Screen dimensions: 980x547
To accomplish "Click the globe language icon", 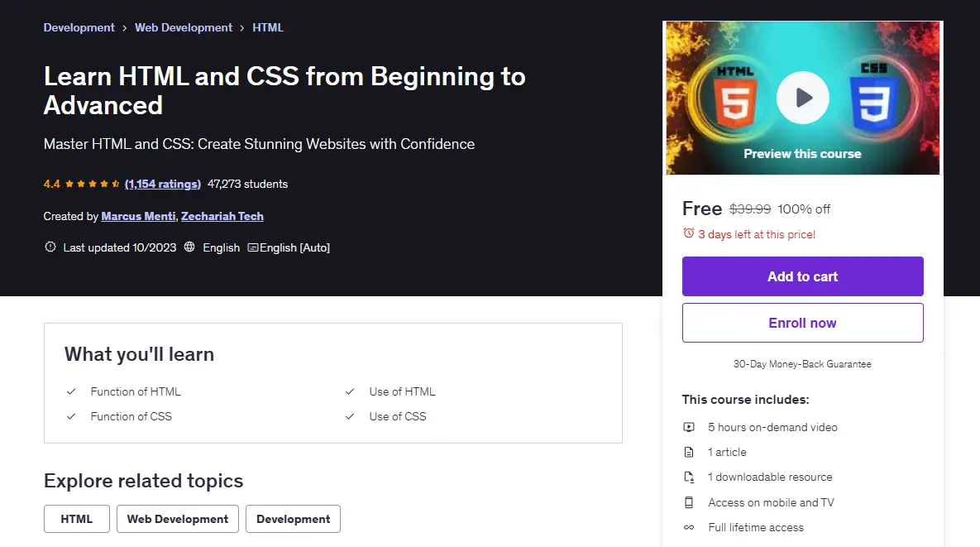I will (x=189, y=247).
